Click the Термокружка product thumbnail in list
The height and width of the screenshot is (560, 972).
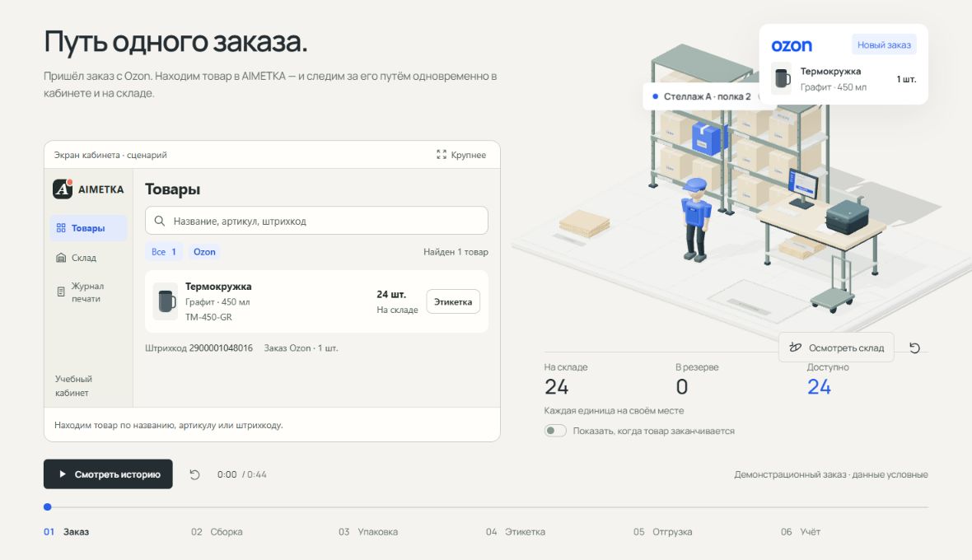pos(166,301)
